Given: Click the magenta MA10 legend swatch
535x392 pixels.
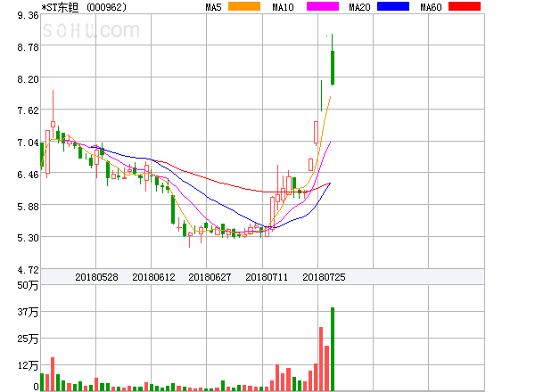Looking at the screenshot, I should (323, 6).
